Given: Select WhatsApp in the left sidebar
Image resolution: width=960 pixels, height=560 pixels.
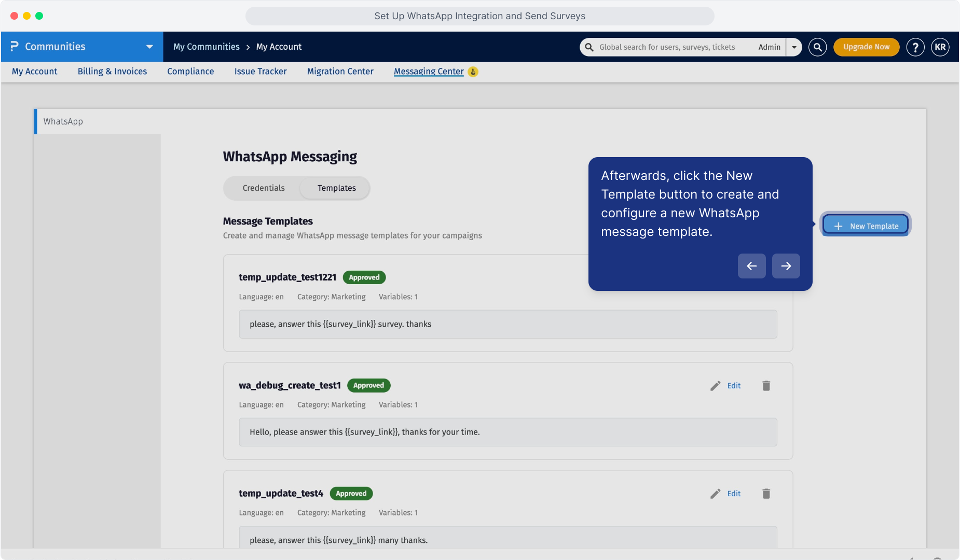Looking at the screenshot, I should coord(98,121).
